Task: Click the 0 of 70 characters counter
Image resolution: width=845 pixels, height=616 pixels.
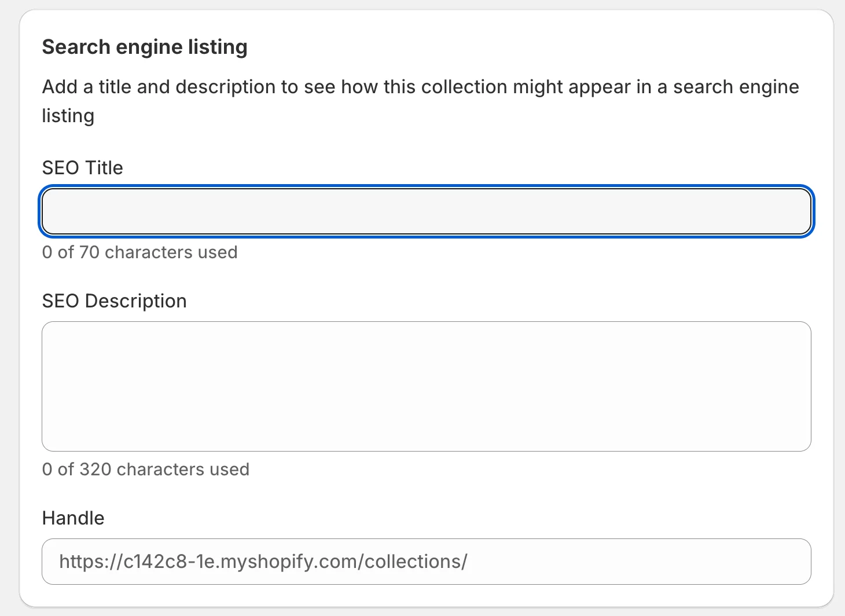Action: [x=139, y=252]
